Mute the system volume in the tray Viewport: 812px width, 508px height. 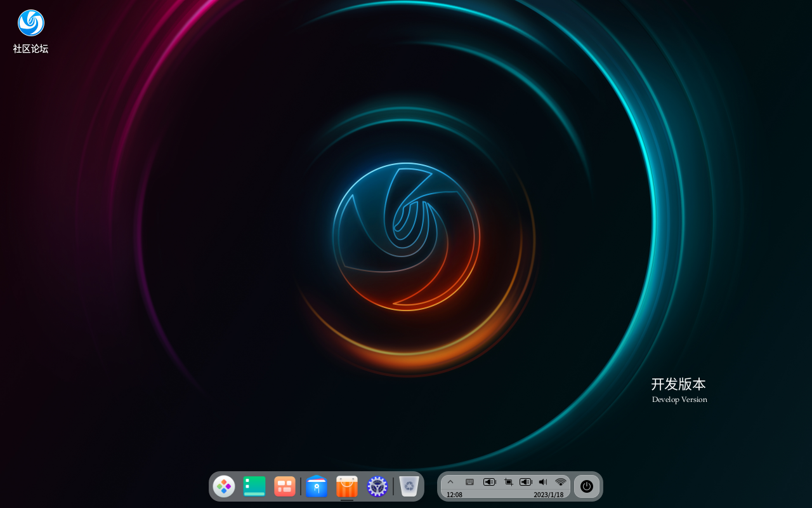(x=542, y=481)
